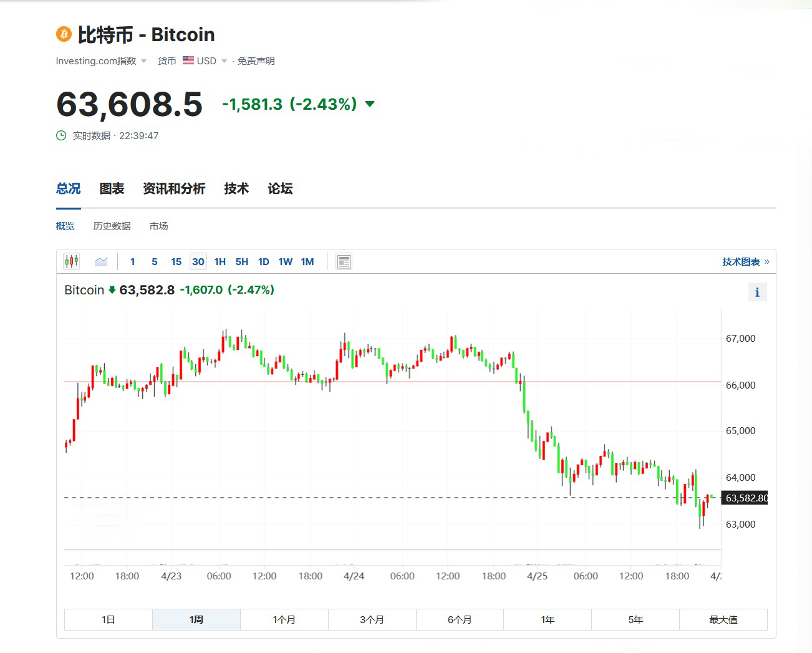Screen dimensions: 812x653
Task: Click the green down-arrow price change icon
Action: [x=370, y=104]
